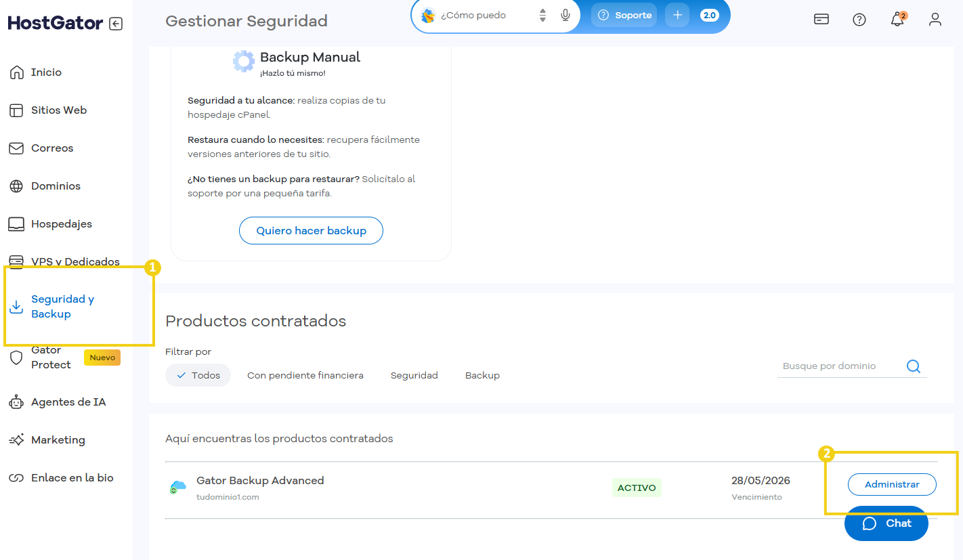Open notifications bell with 2 badge

(897, 19)
